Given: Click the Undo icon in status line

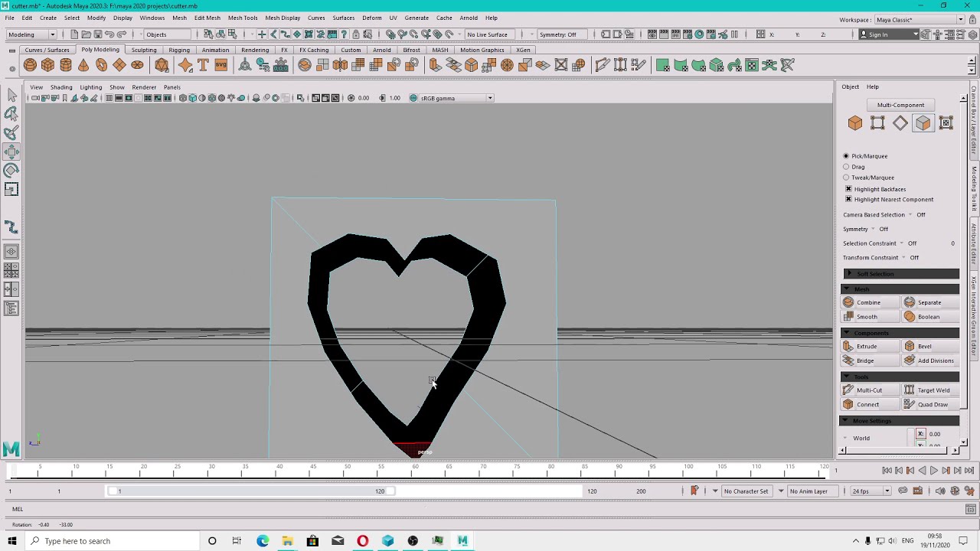Looking at the screenshot, I should click(109, 34).
